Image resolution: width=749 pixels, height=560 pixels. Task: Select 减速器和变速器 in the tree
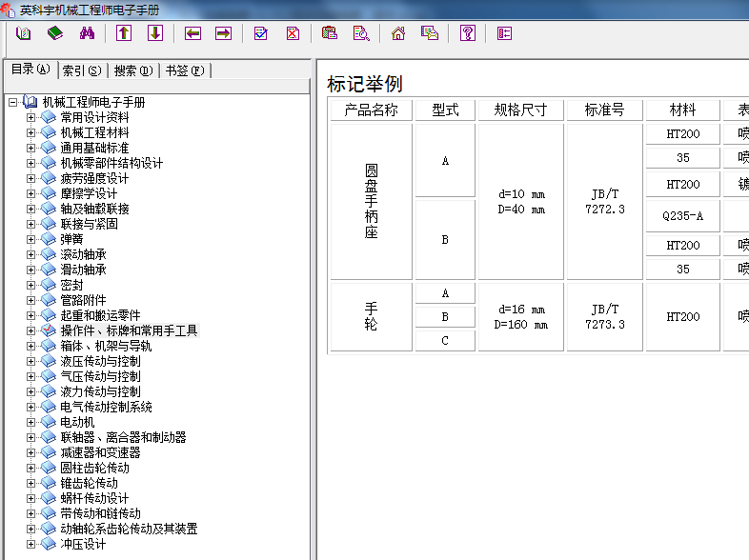pyautogui.click(x=100, y=453)
